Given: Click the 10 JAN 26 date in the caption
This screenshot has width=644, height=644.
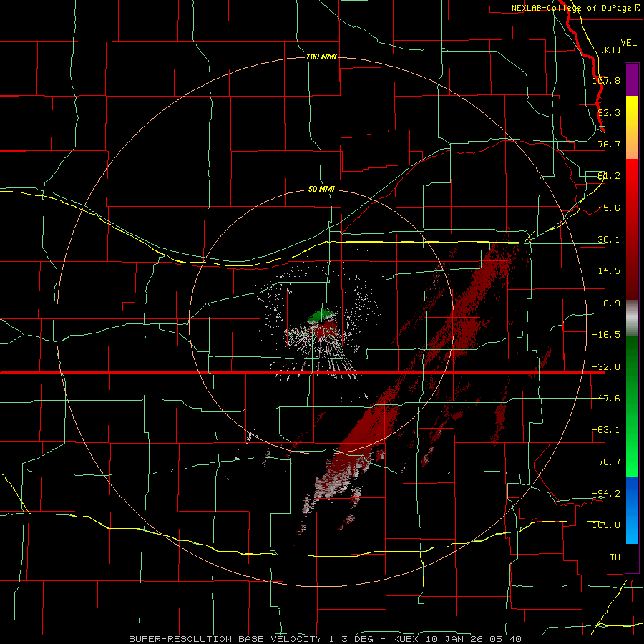Looking at the screenshot, I should click(x=455, y=639).
